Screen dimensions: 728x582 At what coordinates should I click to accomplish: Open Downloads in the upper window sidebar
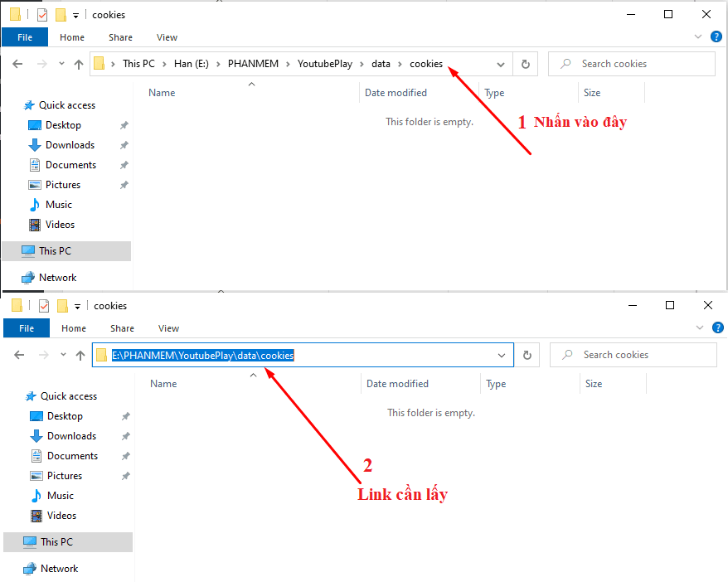(70, 145)
